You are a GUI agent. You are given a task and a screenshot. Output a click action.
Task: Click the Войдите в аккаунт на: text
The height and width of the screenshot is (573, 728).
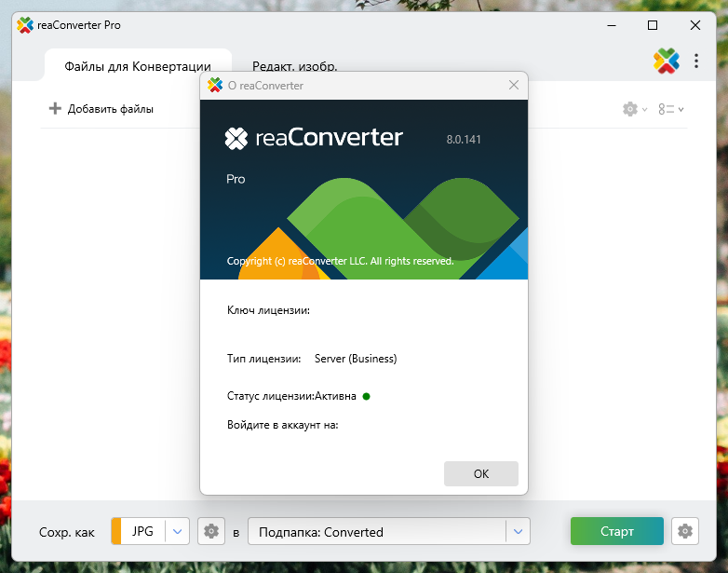283,425
